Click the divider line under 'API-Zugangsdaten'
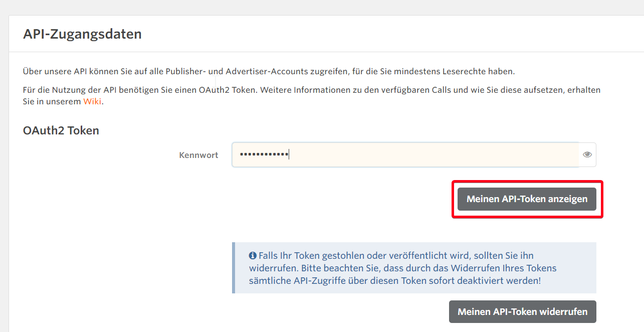Image resolution: width=644 pixels, height=332 pixels. 326,52
